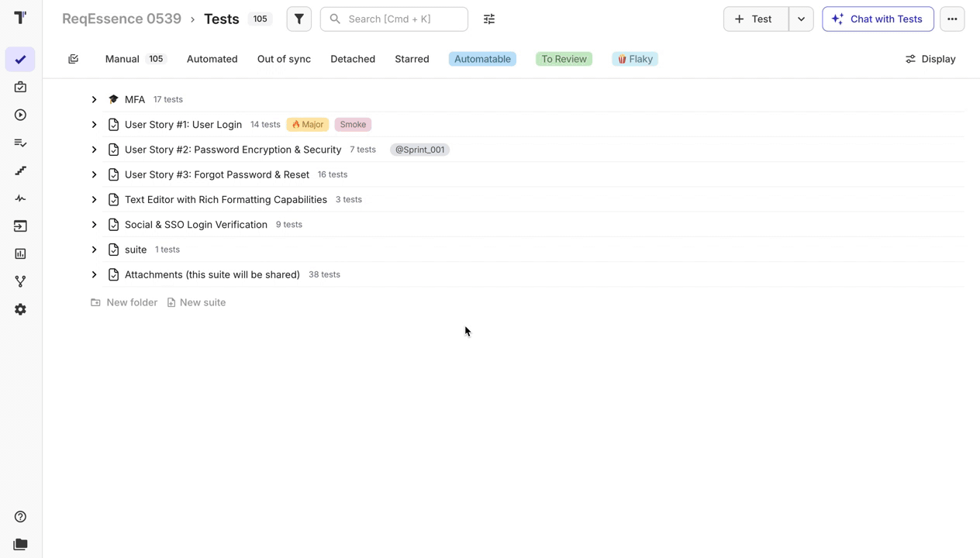Viewport: 980px width, 558px height.
Task: Open the help question mark icon
Action: click(x=20, y=517)
